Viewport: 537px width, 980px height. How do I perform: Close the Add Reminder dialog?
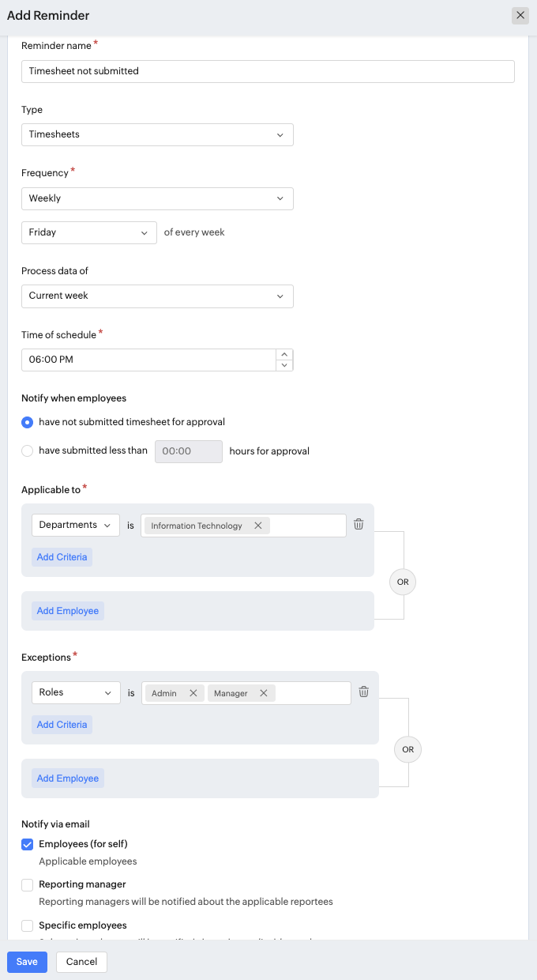click(x=520, y=15)
